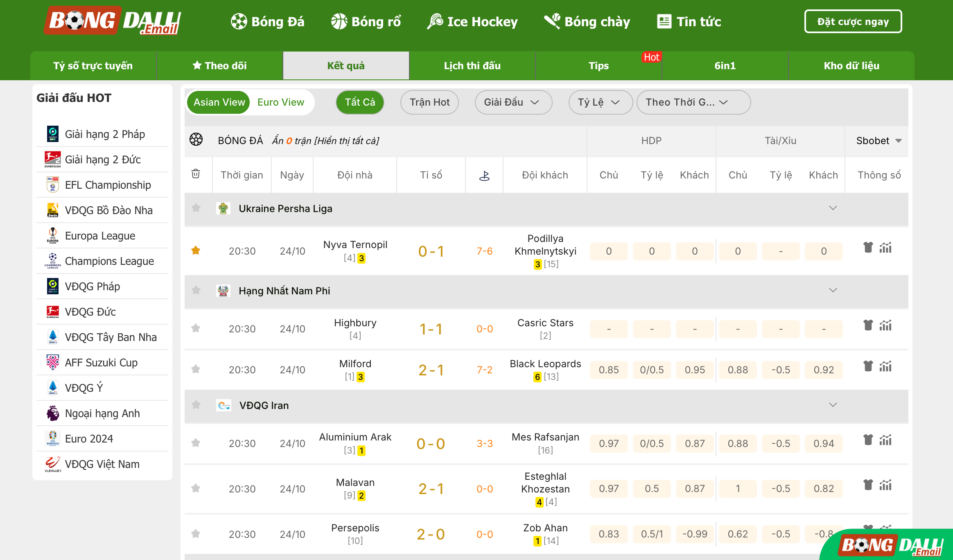Image resolution: width=953 pixels, height=560 pixels.
Task: Open the Tin tức menu item
Action: click(689, 21)
